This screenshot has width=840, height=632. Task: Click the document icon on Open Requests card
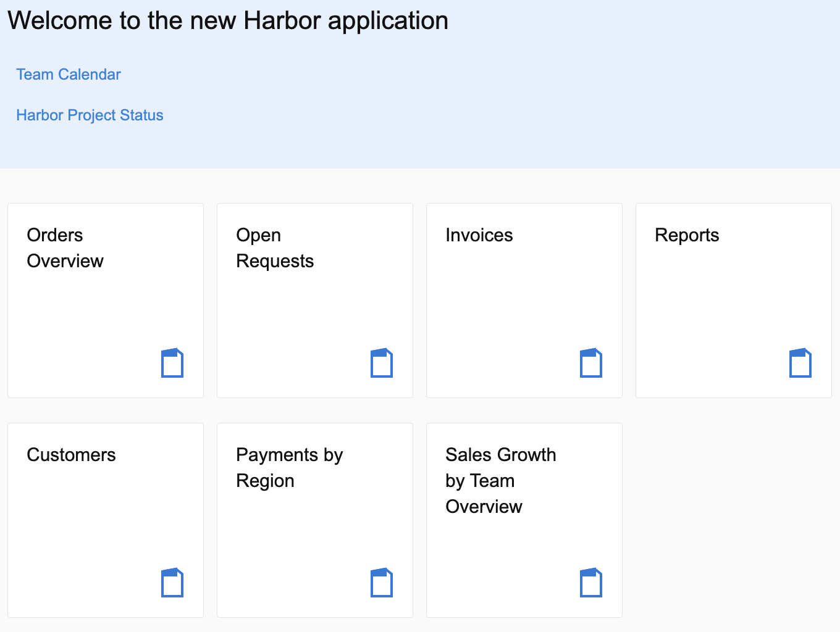pyautogui.click(x=382, y=363)
